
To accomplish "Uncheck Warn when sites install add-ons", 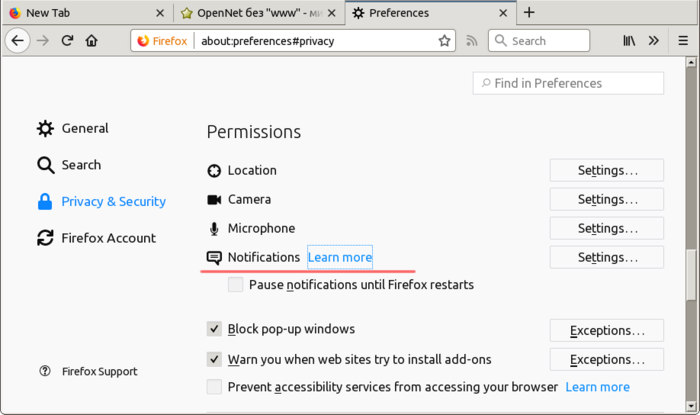I will point(214,359).
